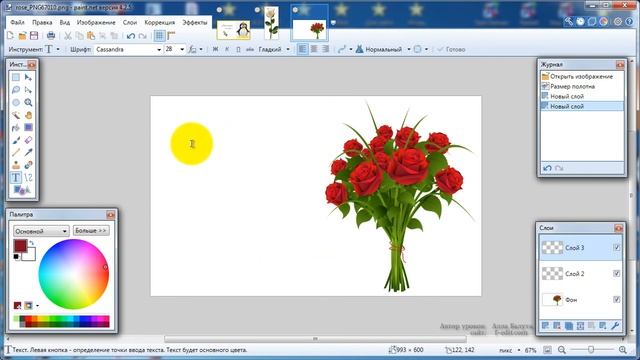Click the Save diskette icon

point(34,36)
